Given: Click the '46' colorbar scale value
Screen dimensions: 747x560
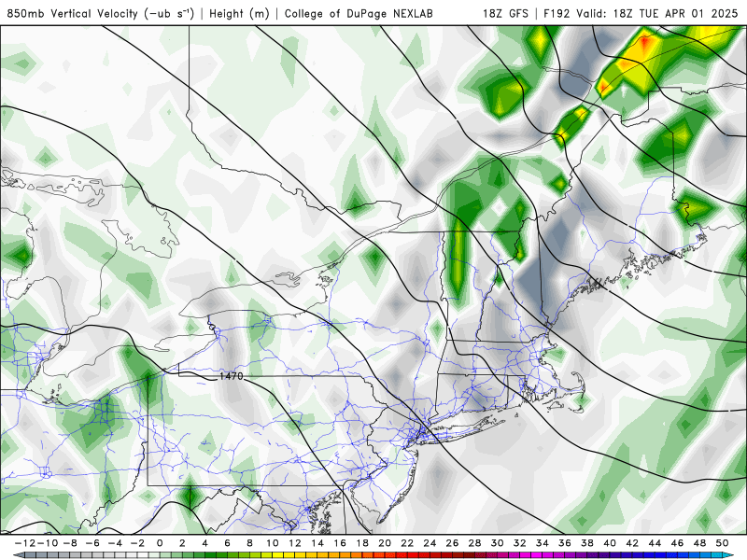Looking at the screenshot, I should 678,543.
